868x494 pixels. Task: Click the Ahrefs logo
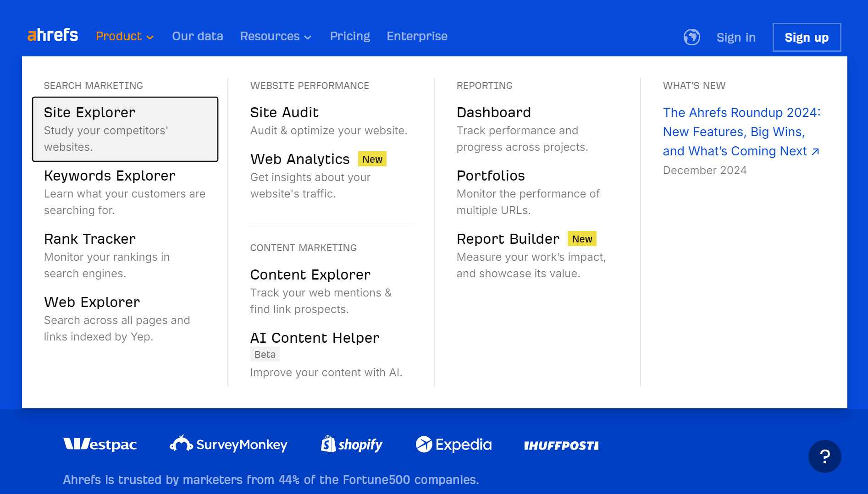point(53,35)
